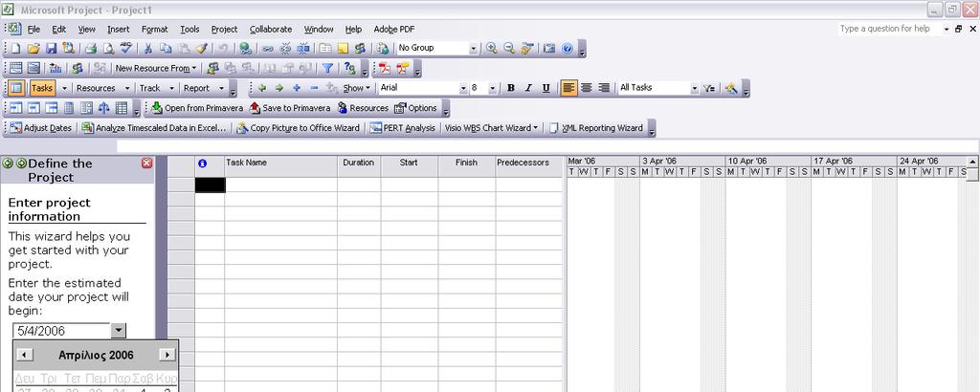The width and height of the screenshot is (980, 392).
Task: Toggle Underline formatting
Action: [x=546, y=88]
